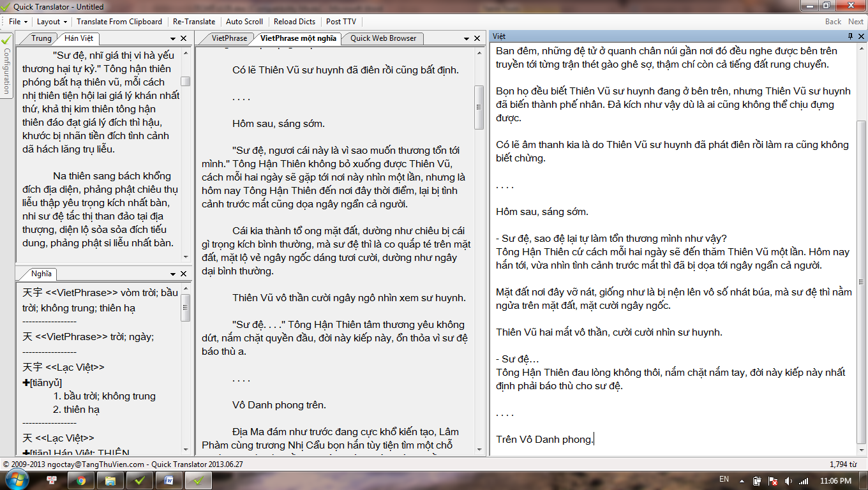Open the File dropdown menu
Screen dimensions: 868x490
pos(17,22)
